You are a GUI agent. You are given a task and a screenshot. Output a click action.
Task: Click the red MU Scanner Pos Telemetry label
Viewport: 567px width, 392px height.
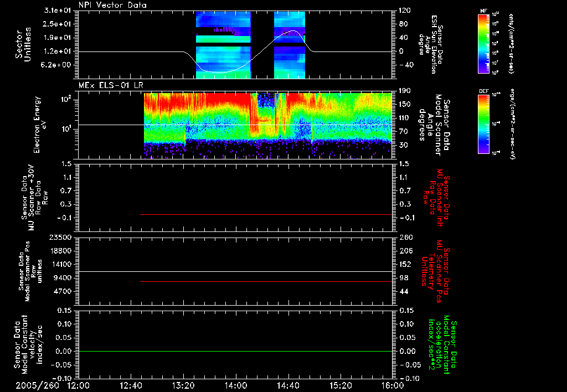(436, 271)
